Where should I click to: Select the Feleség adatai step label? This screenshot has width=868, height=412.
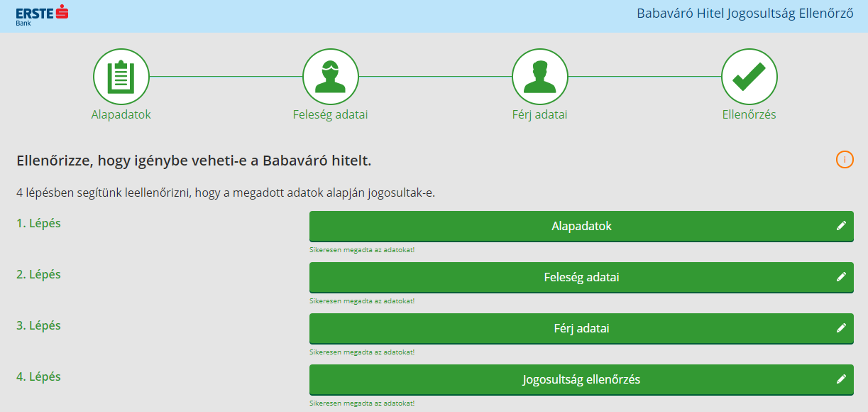coord(331,114)
